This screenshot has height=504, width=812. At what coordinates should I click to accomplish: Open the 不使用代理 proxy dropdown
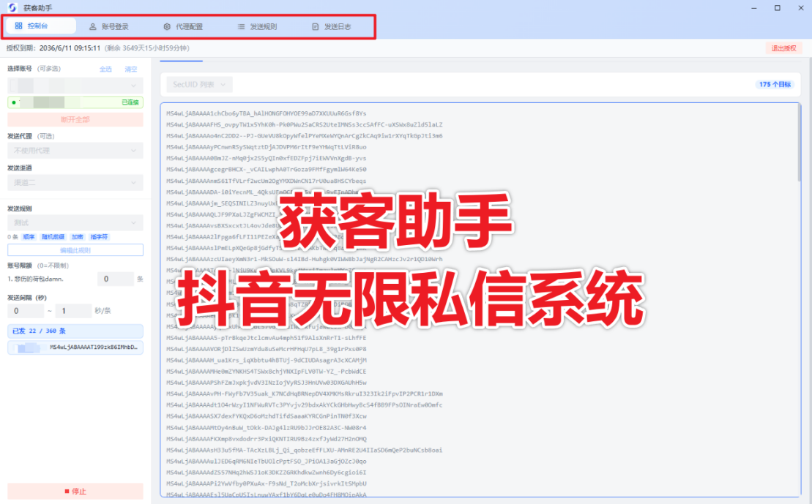click(x=75, y=151)
